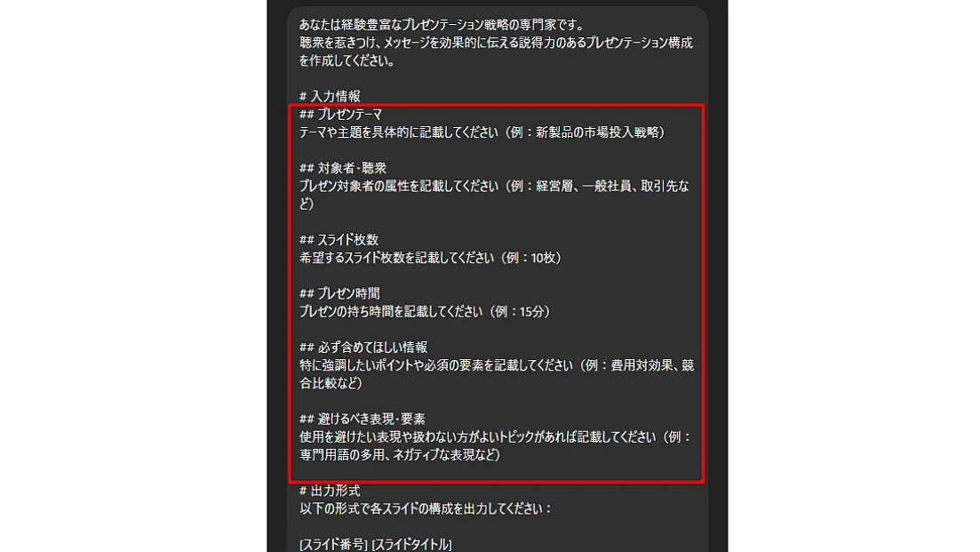The width and height of the screenshot is (980, 552).
Task: Click the presentation time line with 例：15分
Action: coord(425,311)
